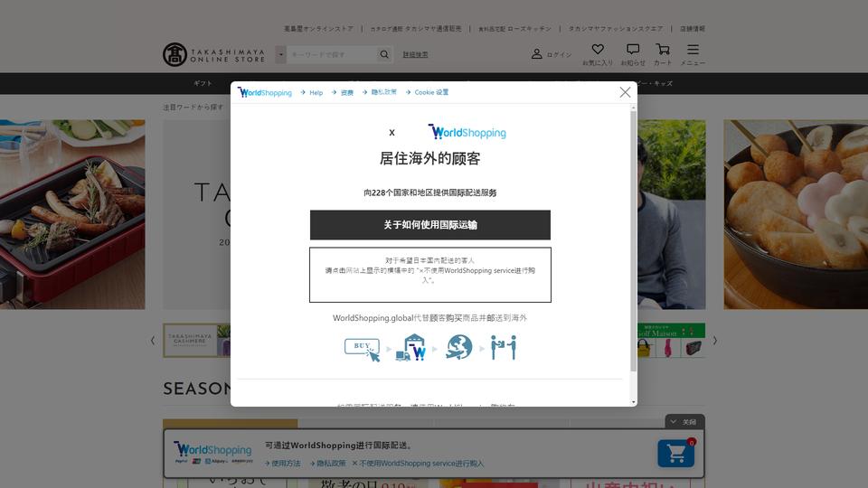Click the BUY cursor step icon
868x488 pixels.
pos(362,349)
